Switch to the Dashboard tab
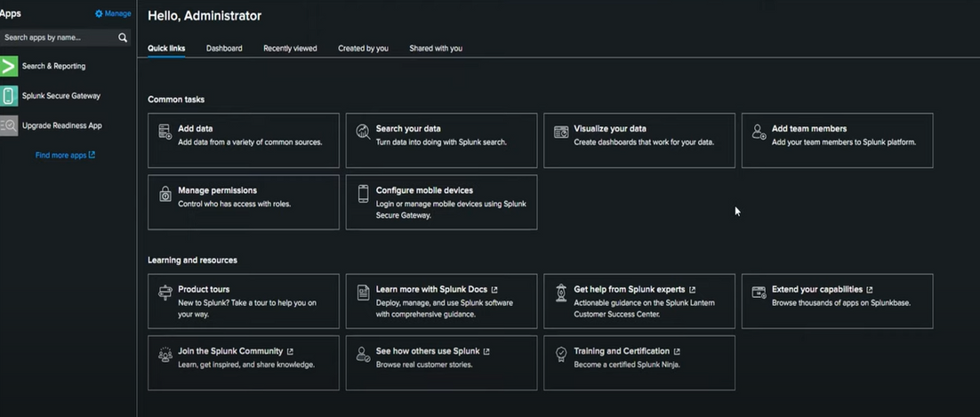The image size is (980, 417). (x=224, y=48)
